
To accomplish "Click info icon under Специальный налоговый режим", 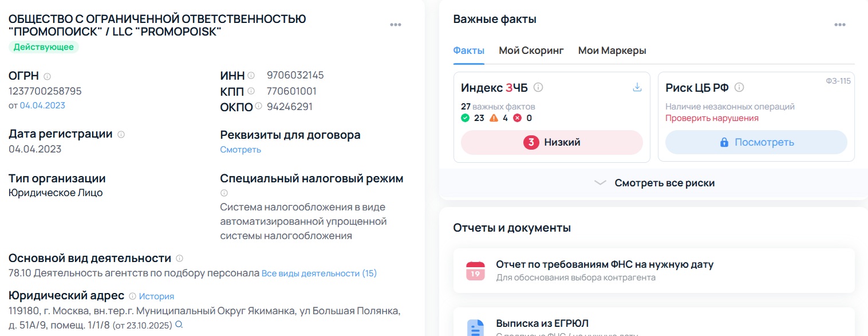I will coord(224,193).
